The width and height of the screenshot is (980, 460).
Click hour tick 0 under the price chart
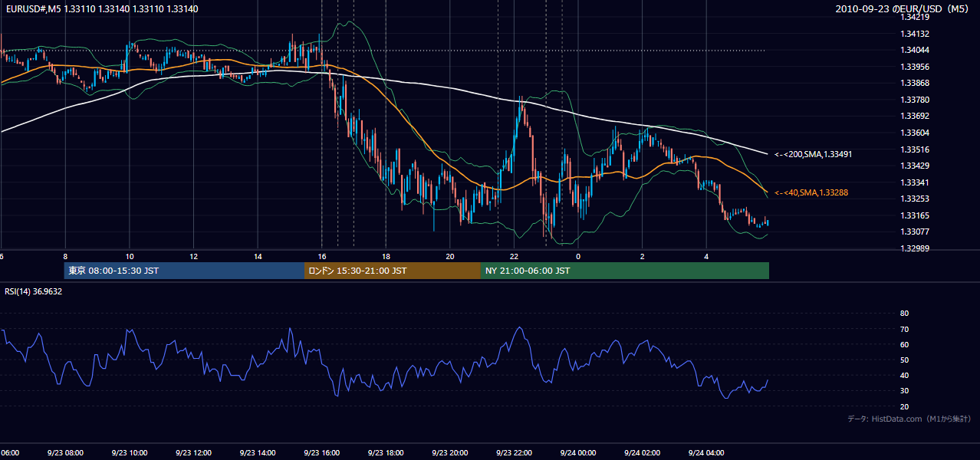coord(578,256)
